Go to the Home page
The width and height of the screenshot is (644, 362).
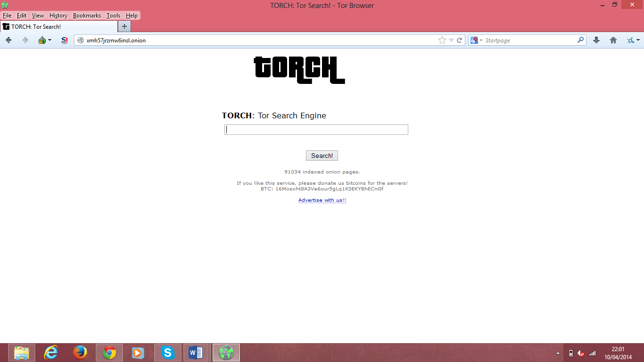[x=613, y=41]
